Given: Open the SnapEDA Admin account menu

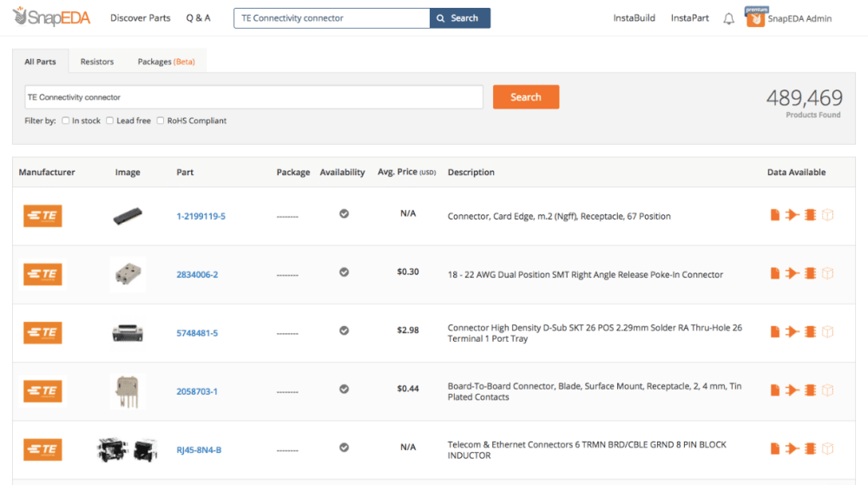Looking at the screenshot, I should coord(790,18).
